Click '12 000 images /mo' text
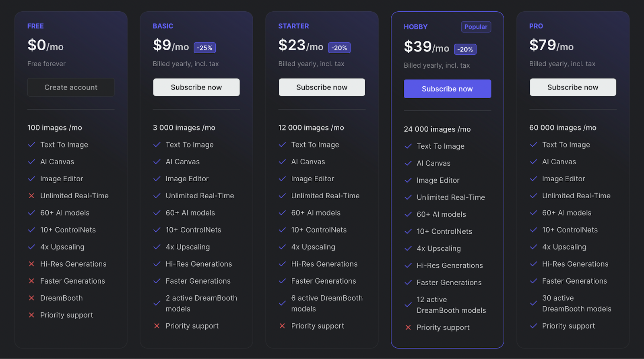The height and width of the screenshot is (359, 644). [311, 128]
